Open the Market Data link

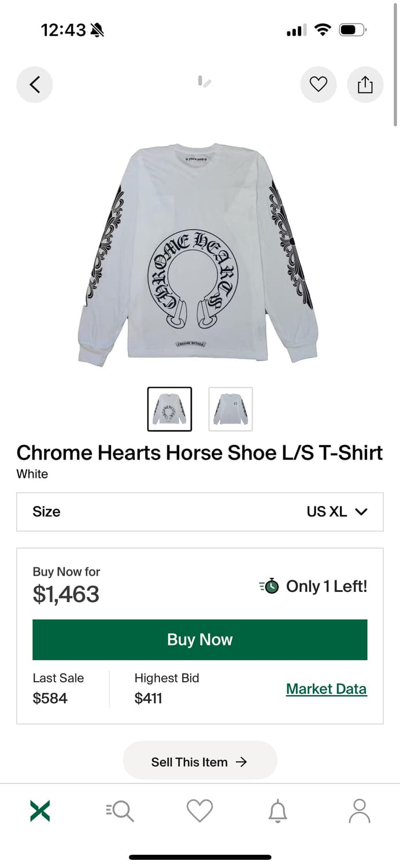pos(326,689)
